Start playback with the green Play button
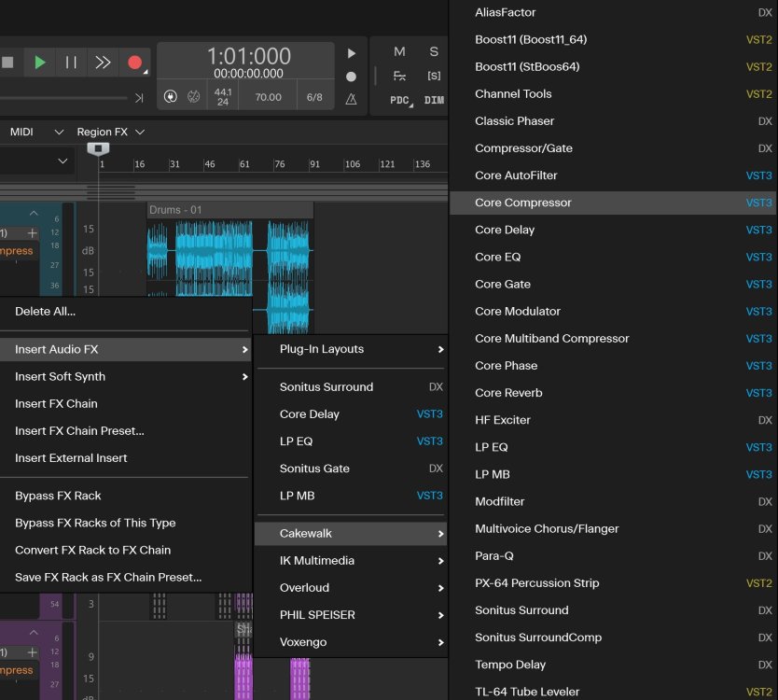 40,62
